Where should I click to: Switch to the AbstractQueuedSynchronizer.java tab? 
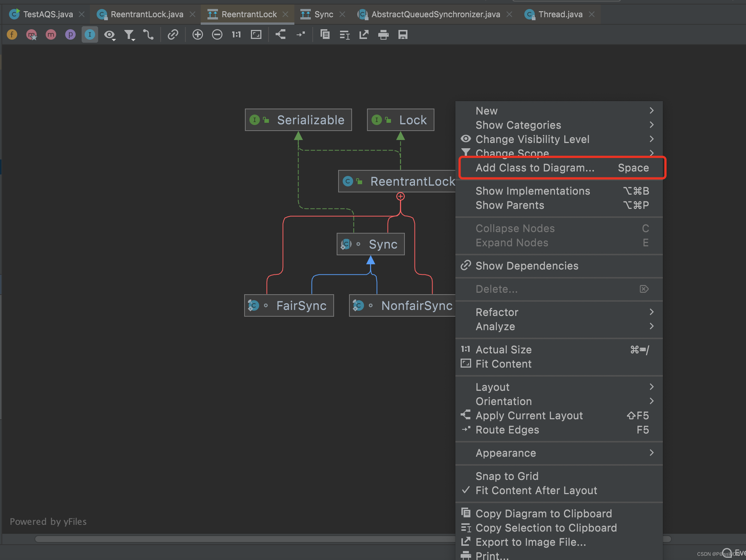pyautogui.click(x=435, y=14)
